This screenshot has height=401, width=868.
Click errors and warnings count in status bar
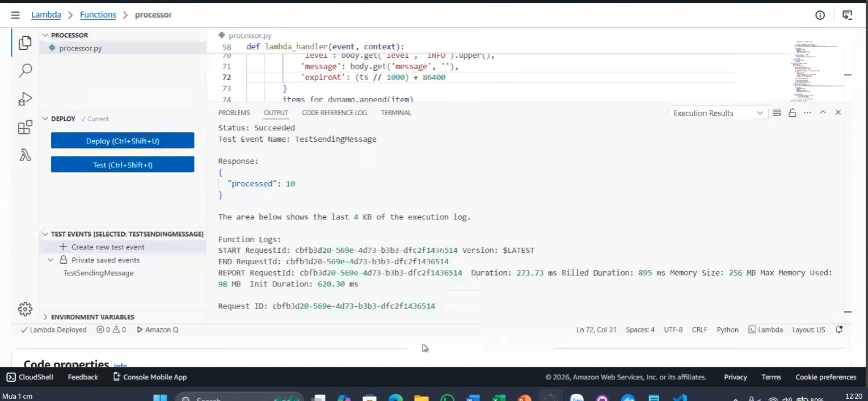pos(111,330)
